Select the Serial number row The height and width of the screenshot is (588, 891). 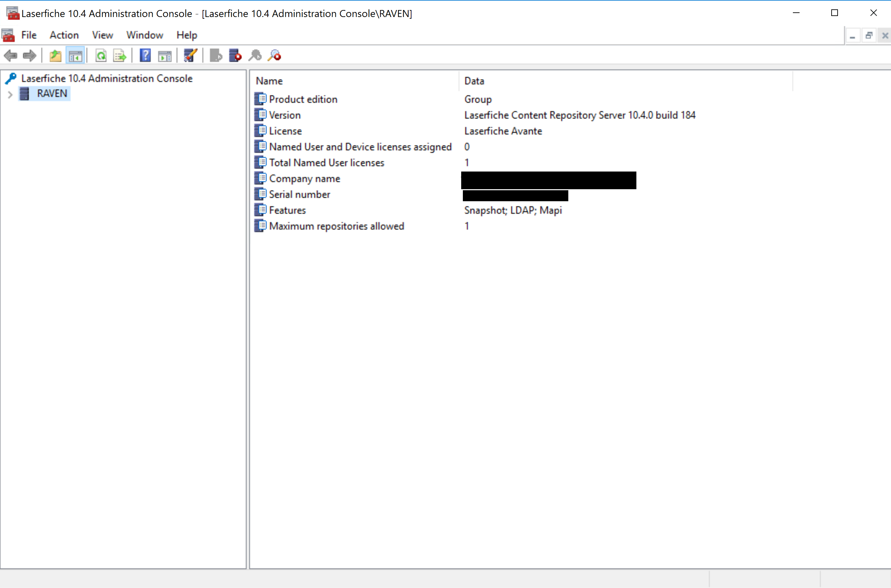299,194
